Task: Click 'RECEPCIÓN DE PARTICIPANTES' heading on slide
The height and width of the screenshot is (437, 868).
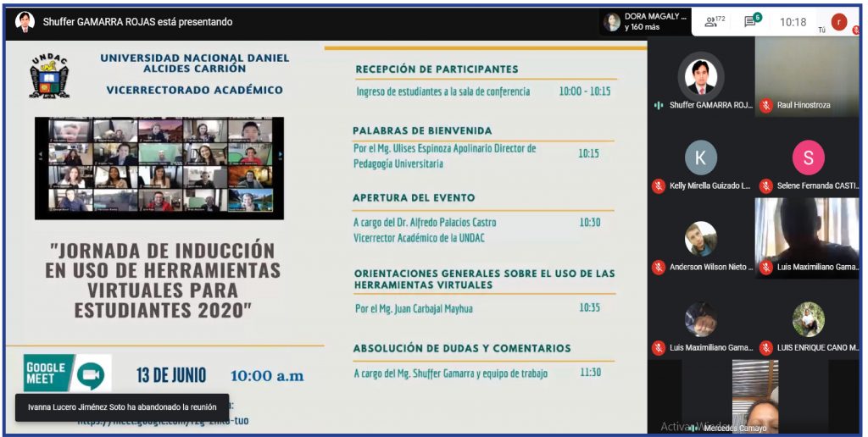Action: coord(437,69)
